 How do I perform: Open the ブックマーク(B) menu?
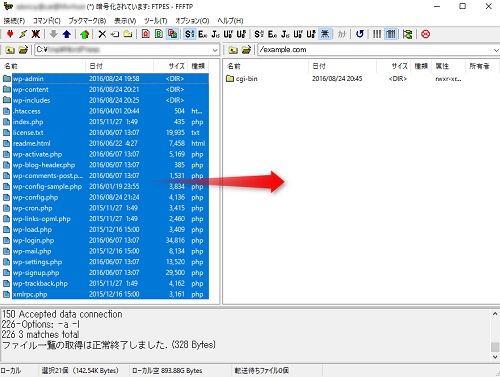coord(87,21)
